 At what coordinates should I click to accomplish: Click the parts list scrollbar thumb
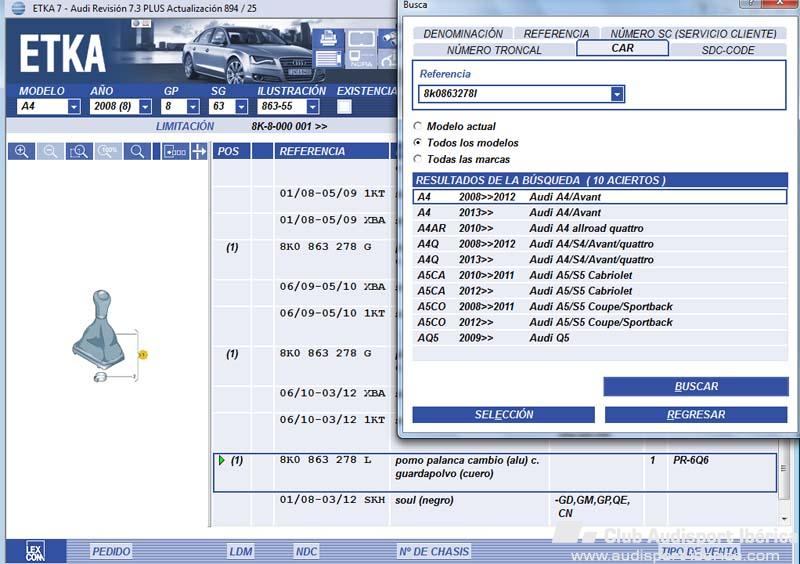(x=784, y=468)
